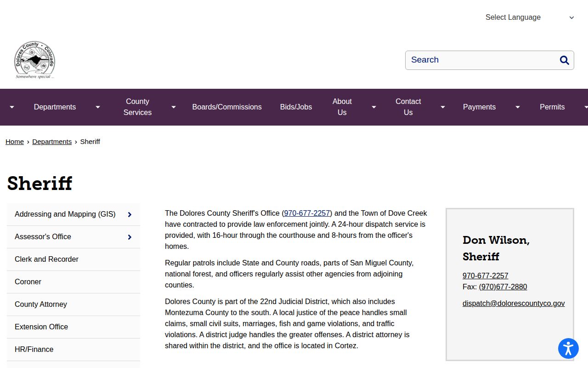Call 970-677-2257 from Sheriff contact card
The width and height of the screenshot is (588, 368).
(x=485, y=276)
